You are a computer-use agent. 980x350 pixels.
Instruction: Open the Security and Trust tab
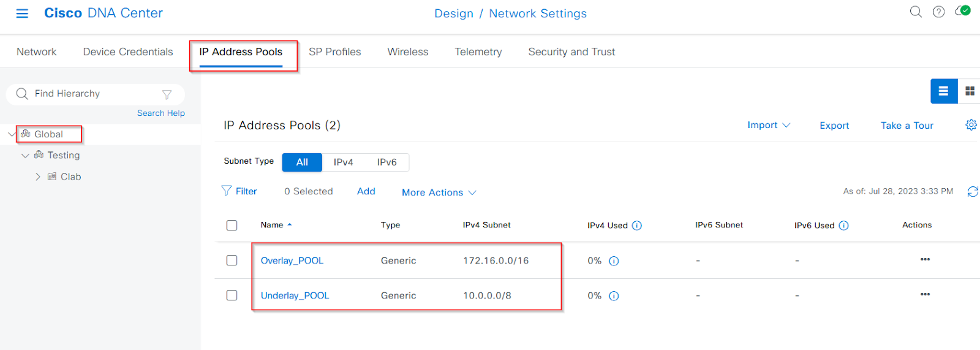(571, 52)
